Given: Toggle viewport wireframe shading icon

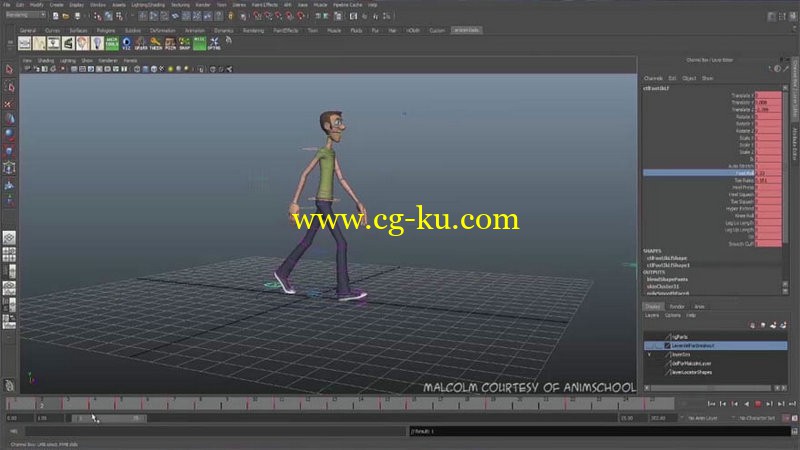Looking at the screenshot, I should pyautogui.click(x=137, y=69).
